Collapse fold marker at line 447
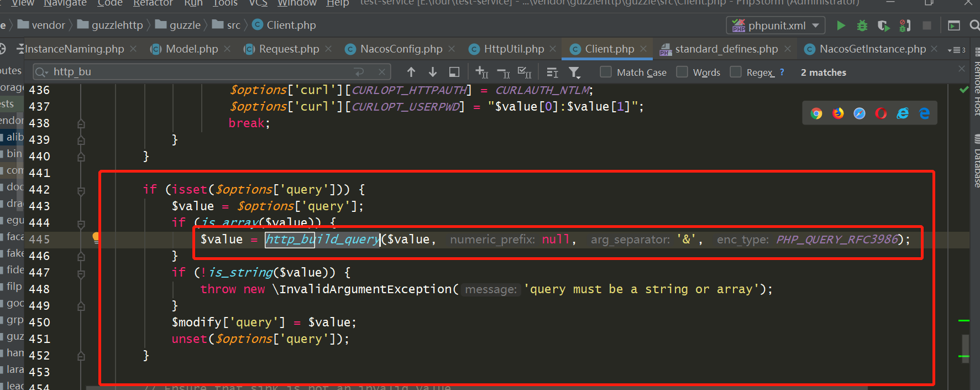Viewport: 980px width, 390px height. click(x=81, y=274)
